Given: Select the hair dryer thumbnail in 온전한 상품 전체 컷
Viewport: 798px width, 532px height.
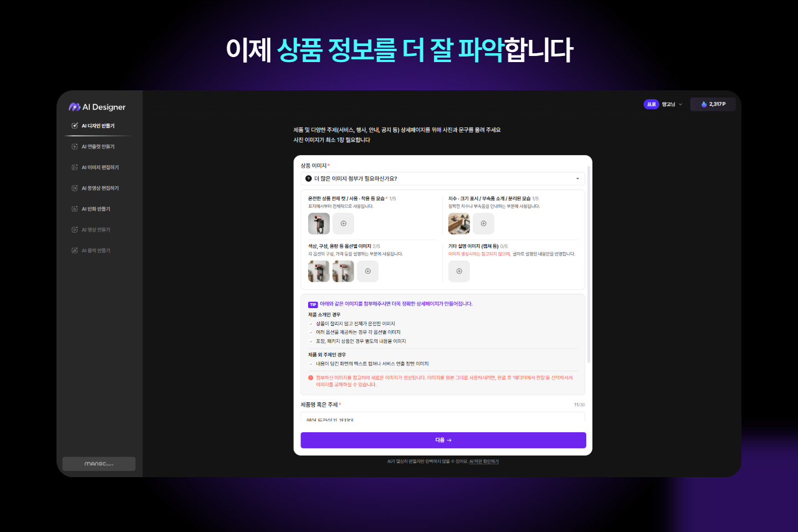Looking at the screenshot, I should 319,223.
